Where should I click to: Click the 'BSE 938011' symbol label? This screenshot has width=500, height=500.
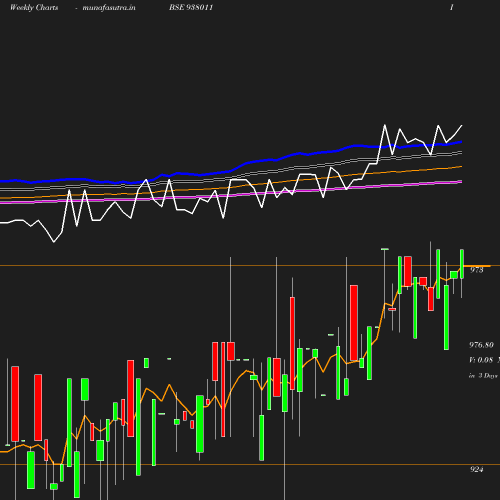click(x=191, y=7)
